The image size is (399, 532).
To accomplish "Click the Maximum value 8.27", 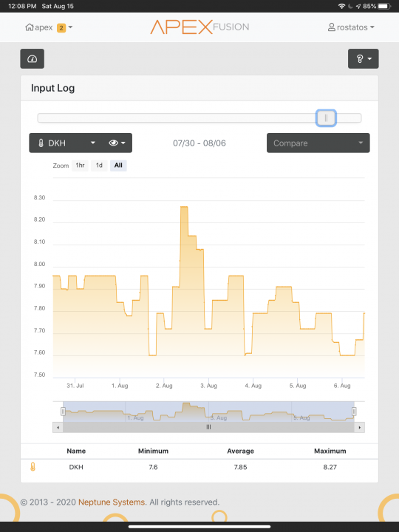I will (x=330, y=467).
